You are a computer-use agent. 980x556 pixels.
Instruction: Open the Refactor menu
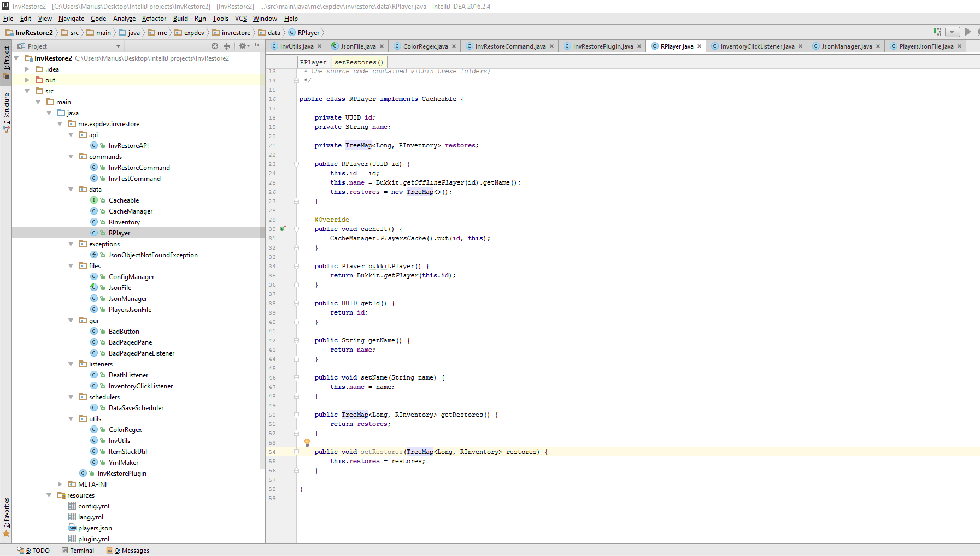tap(154, 18)
